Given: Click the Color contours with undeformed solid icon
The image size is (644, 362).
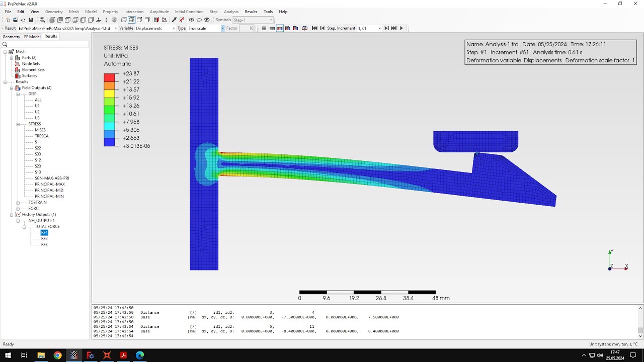Looking at the screenshot, I should click(x=295, y=28).
